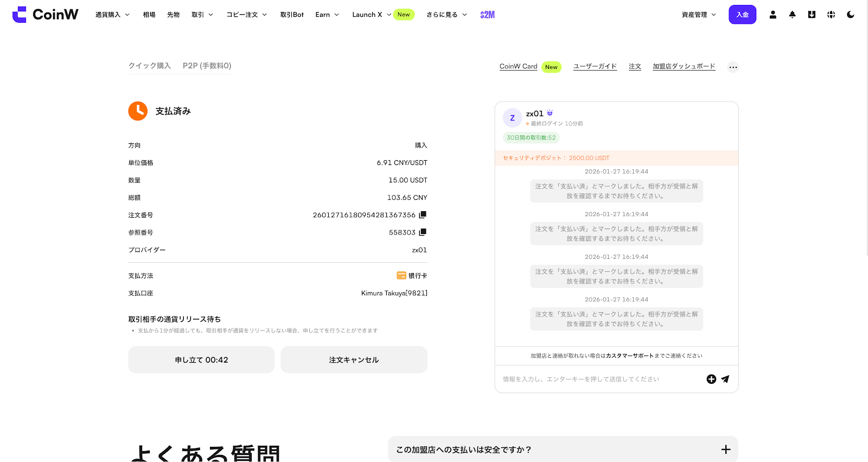Copy the reference number 558303

pyautogui.click(x=423, y=232)
